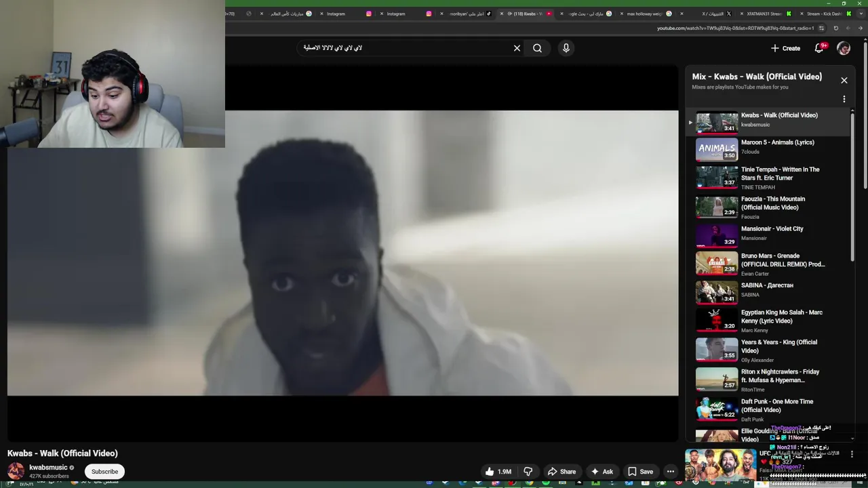Open the Create menu
Viewport: 868px width, 488px height.
[786, 48]
